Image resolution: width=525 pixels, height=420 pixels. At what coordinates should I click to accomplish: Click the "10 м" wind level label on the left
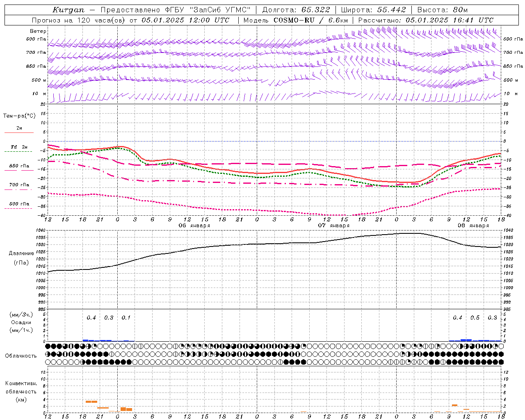[x=39, y=94]
